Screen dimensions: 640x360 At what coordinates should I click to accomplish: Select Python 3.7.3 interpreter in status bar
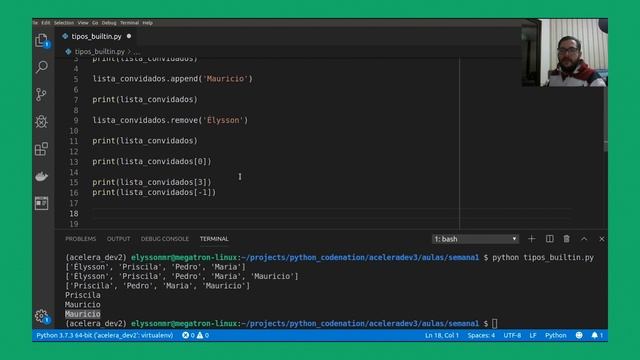(x=104, y=335)
